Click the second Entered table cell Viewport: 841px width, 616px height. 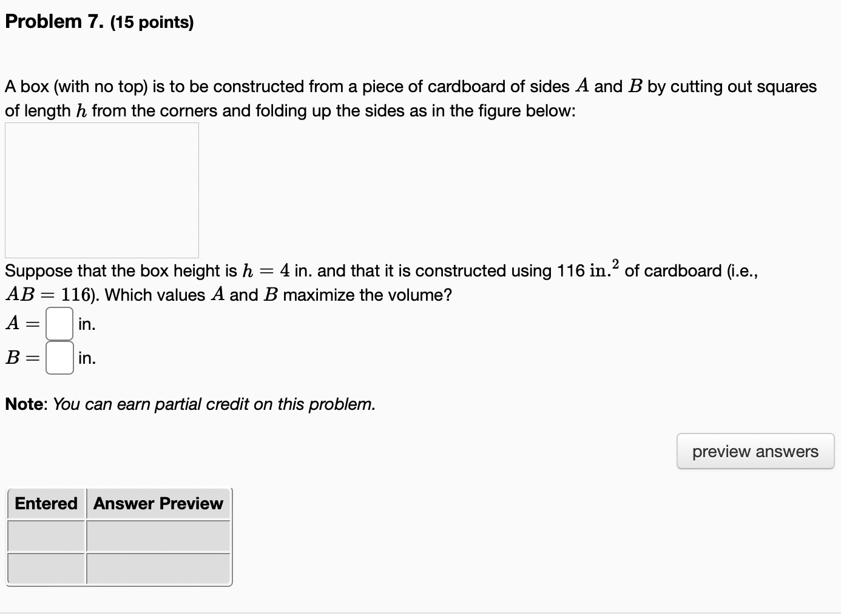(46, 569)
